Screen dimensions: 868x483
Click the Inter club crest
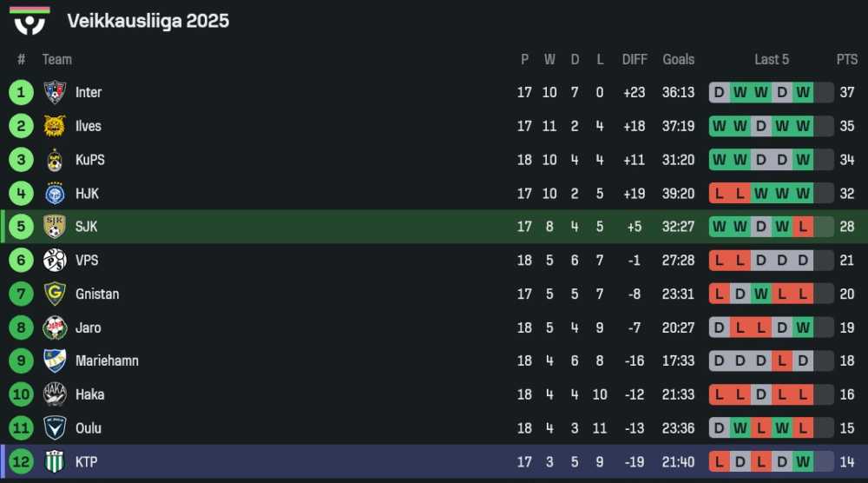55,92
